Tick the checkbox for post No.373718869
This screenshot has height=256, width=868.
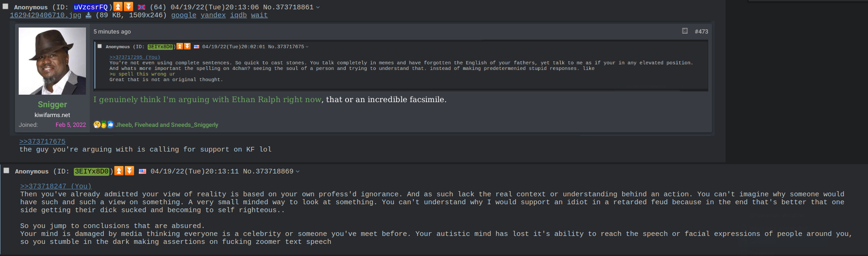(7, 170)
